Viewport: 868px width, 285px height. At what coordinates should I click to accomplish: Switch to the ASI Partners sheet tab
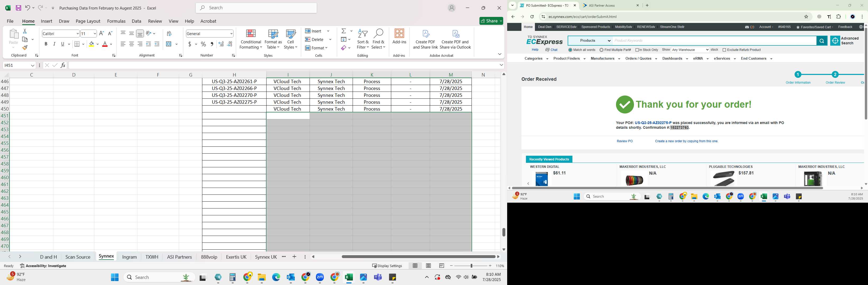point(179,257)
